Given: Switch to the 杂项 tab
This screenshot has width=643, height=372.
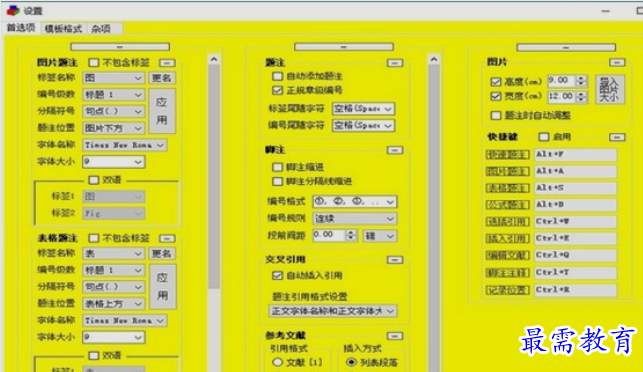Looking at the screenshot, I should pos(101,28).
